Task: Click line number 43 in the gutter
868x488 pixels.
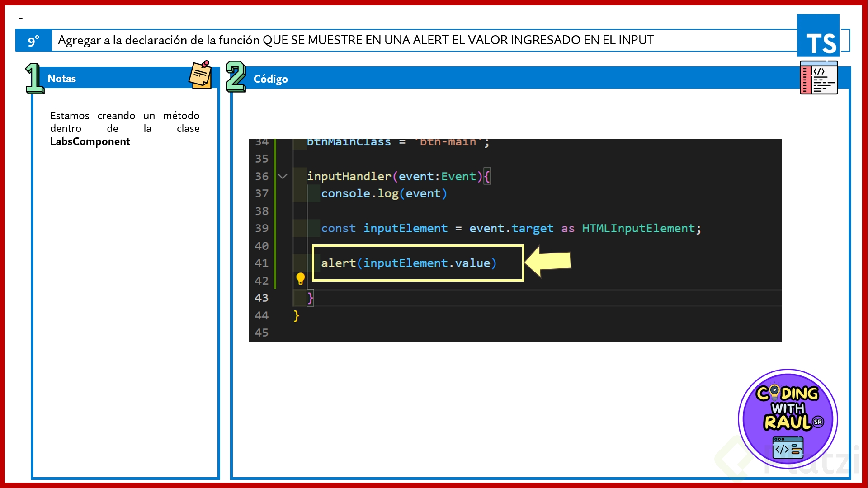Action: tap(261, 298)
